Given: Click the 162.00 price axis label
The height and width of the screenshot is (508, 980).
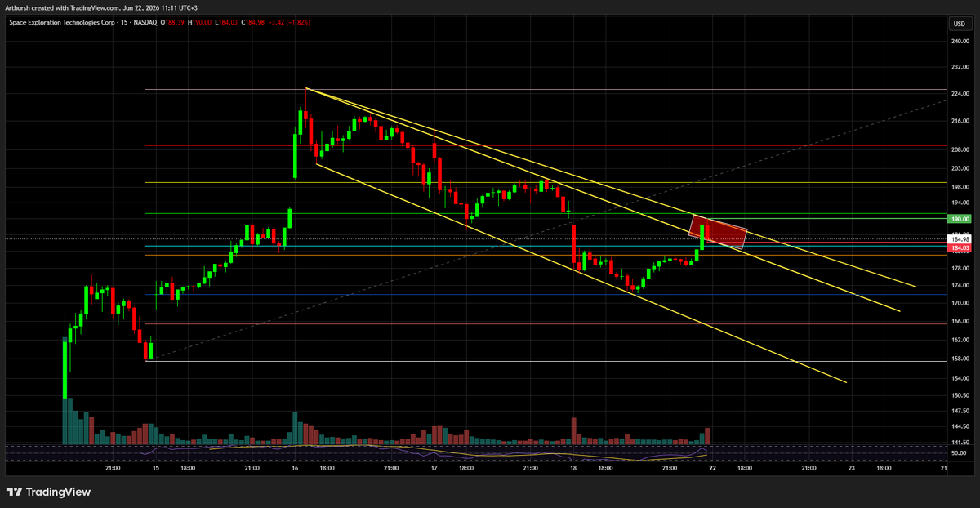Looking at the screenshot, I should pos(960,339).
